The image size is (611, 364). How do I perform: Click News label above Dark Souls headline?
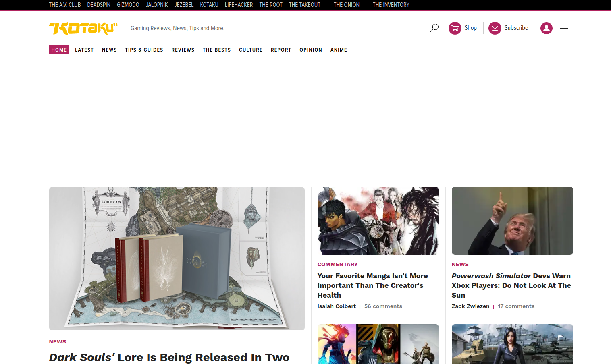[58, 342]
